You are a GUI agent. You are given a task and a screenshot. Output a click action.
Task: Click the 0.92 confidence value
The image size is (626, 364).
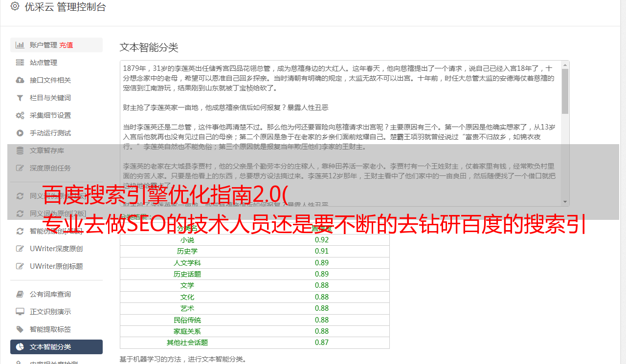pos(322,240)
